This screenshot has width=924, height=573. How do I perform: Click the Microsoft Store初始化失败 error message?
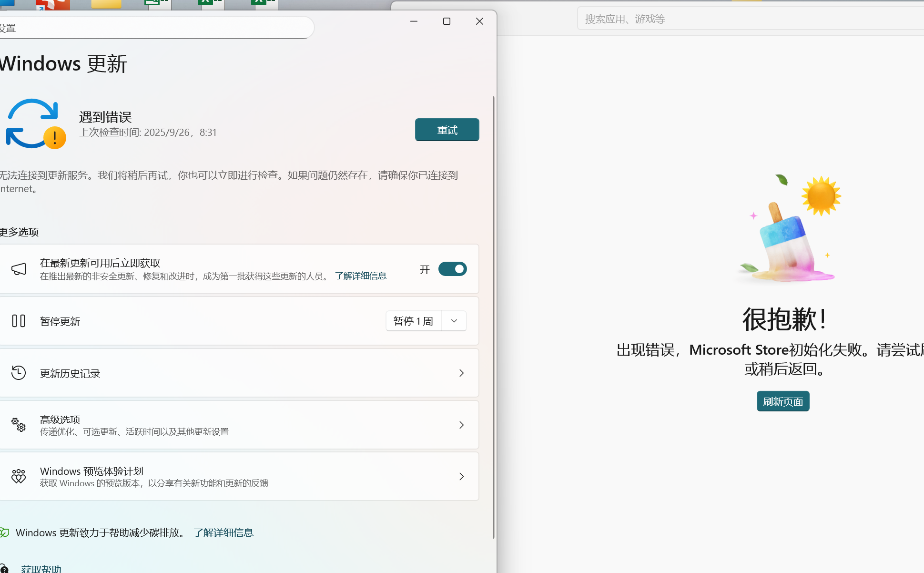(770, 359)
